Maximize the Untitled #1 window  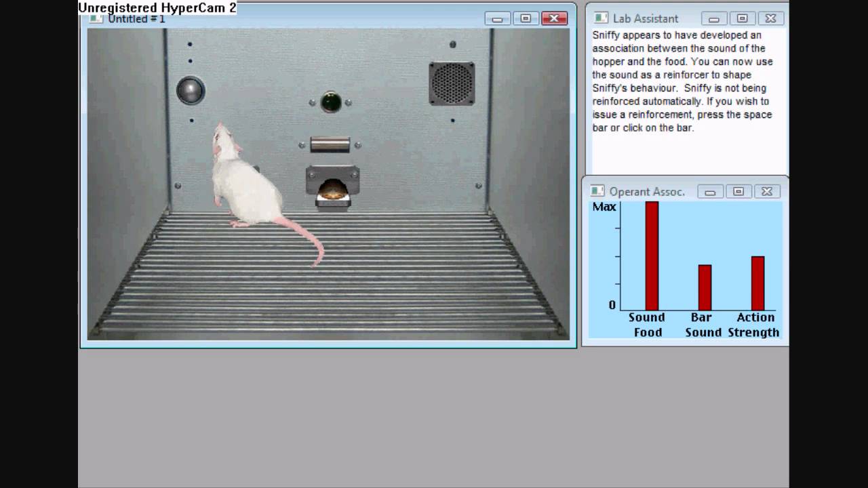tap(526, 18)
